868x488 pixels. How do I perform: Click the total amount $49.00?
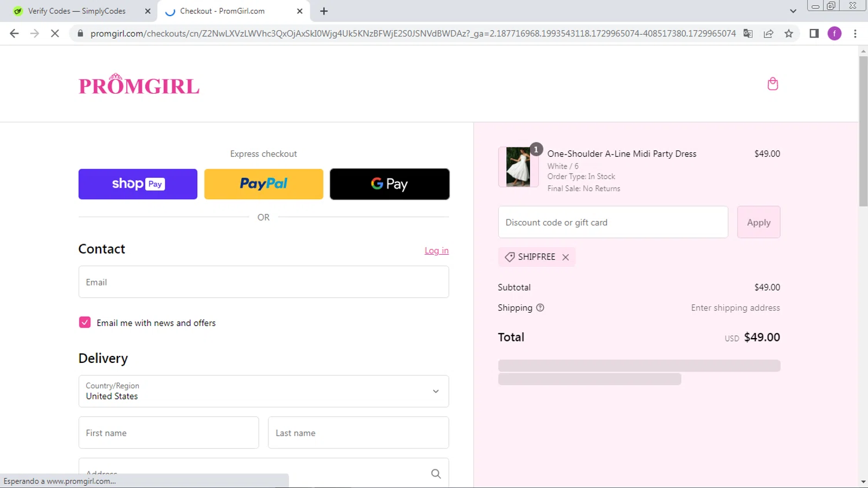[x=762, y=337]
